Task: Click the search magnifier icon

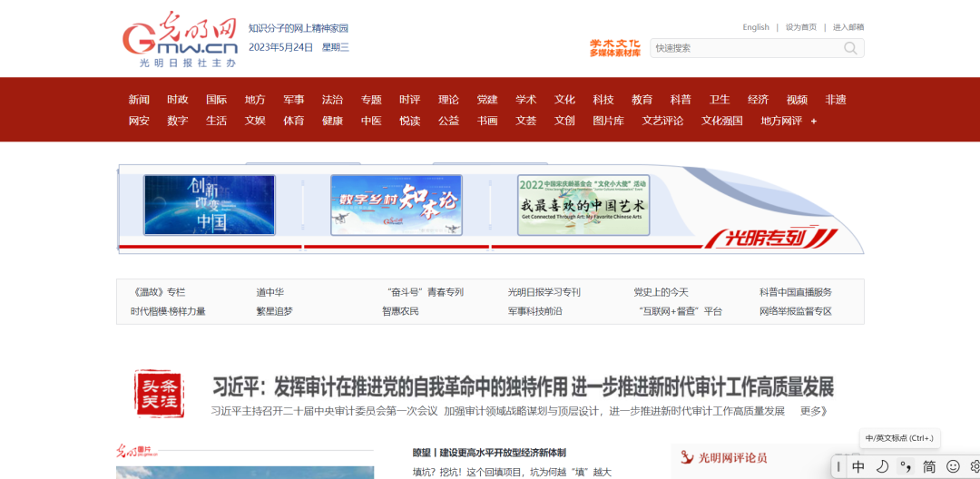Action: (850, 48)
